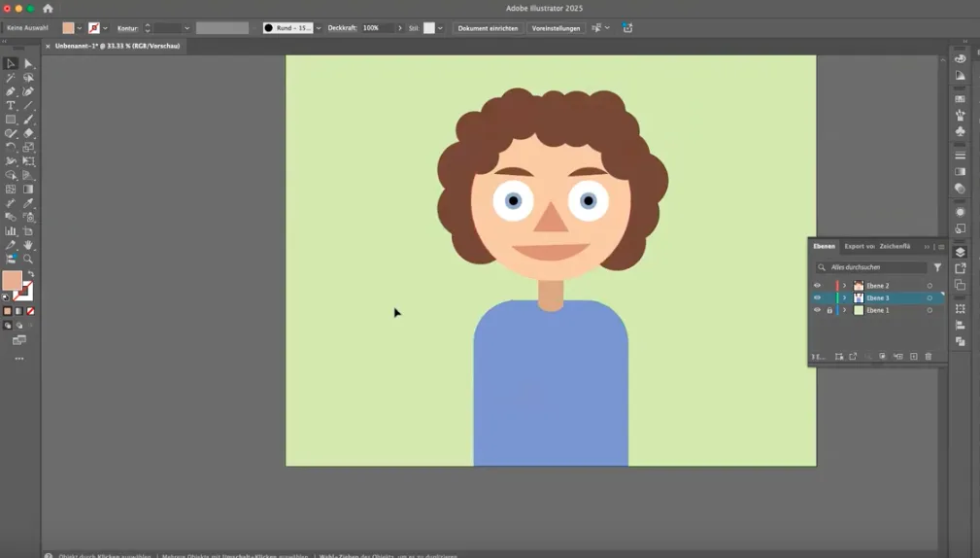Choose the Eyedropper tool
Viewport: 980px width, 558px height.
pos(28,203)
